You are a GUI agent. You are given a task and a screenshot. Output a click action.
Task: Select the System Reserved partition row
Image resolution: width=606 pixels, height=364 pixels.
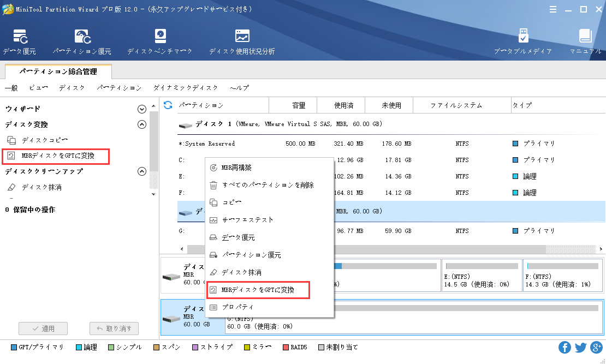click(391, 144)
